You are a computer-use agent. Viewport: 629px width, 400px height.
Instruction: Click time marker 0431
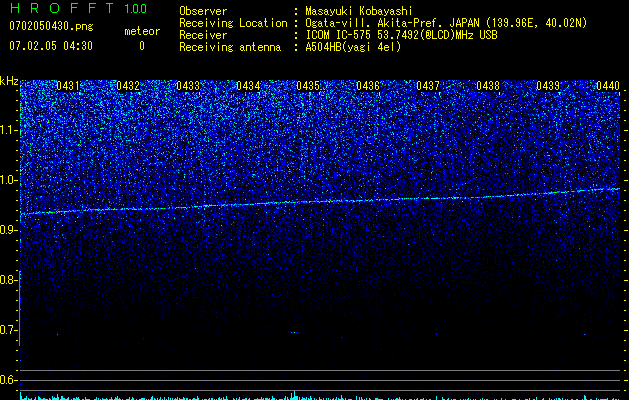point(68,86)
